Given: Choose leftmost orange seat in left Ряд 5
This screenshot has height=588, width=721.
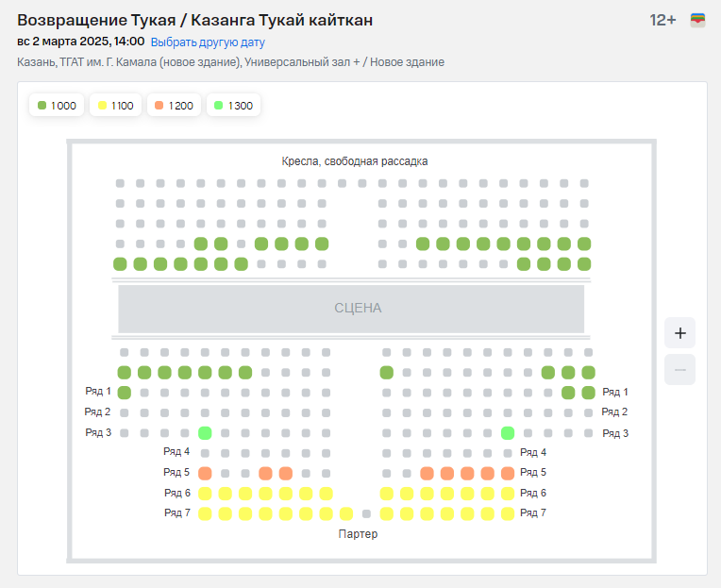Looking at the screenshot, I should (x=205, y=474).
